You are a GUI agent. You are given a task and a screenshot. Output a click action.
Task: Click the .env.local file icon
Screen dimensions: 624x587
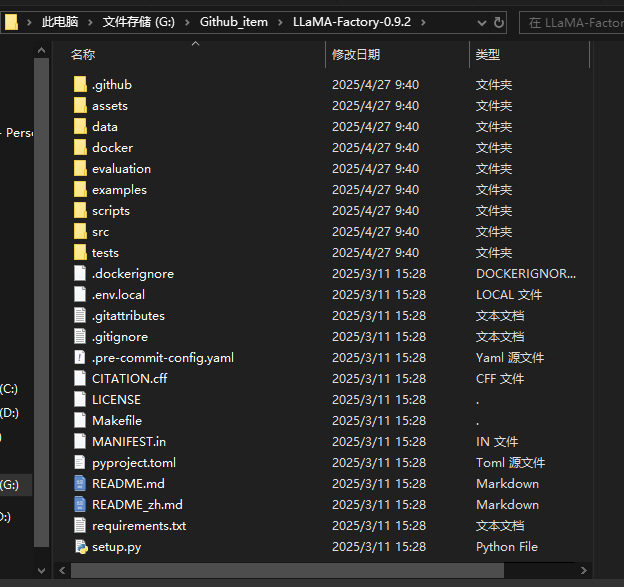[80, 294]
